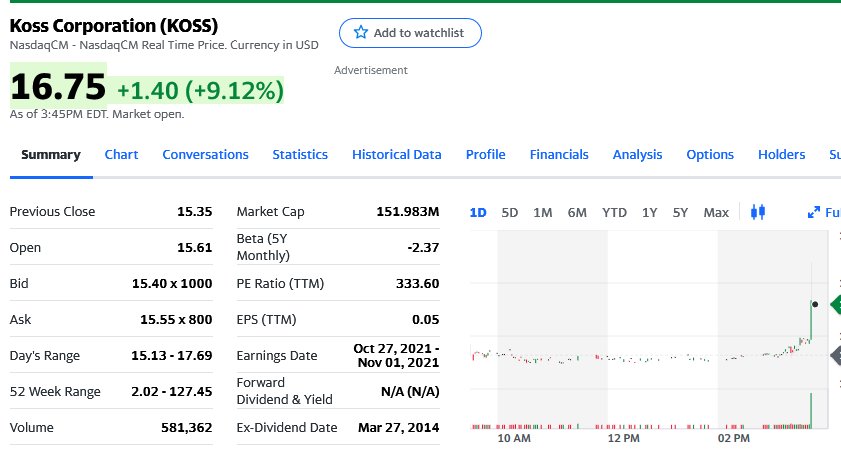Switch to the Analysis tab
Image resolution: width=841 pixels, height=450 pixels.
[x=637, y=154]
